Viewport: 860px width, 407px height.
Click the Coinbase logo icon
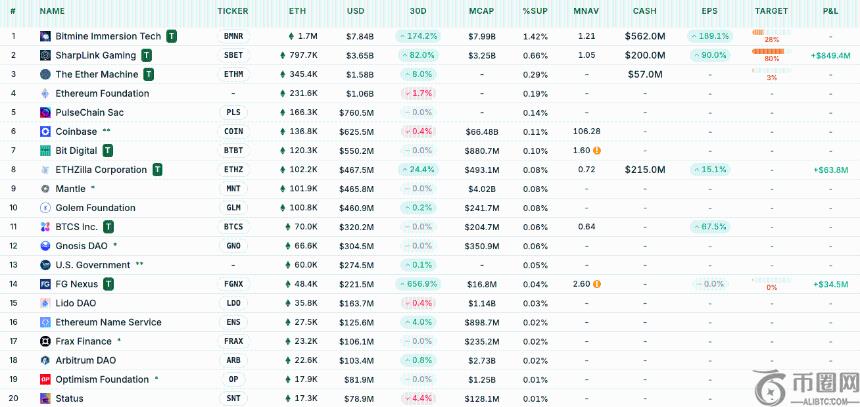coord(46,131)
